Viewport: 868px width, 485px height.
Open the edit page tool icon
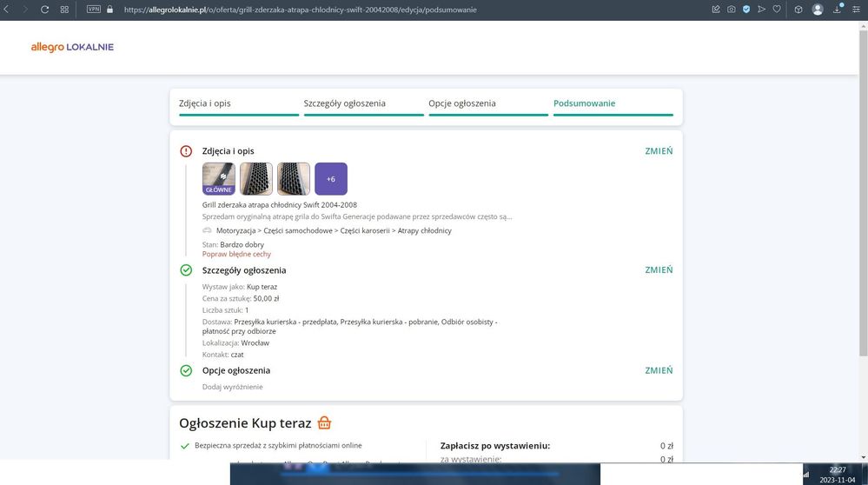716,10
